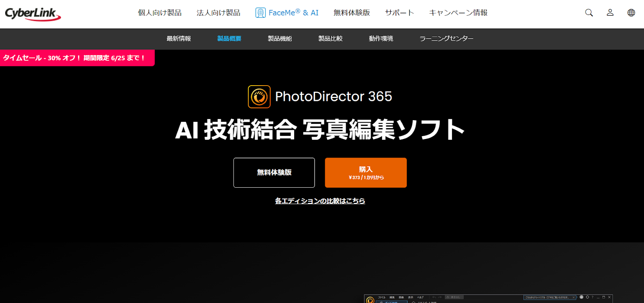Click the タイムセール 30% オフ banner

coord(77,58)
